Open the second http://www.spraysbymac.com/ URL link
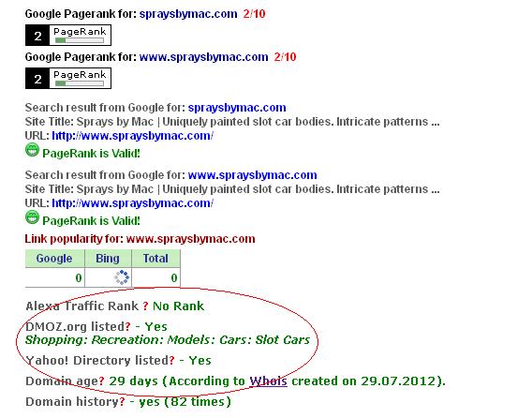 coord(133,203)
